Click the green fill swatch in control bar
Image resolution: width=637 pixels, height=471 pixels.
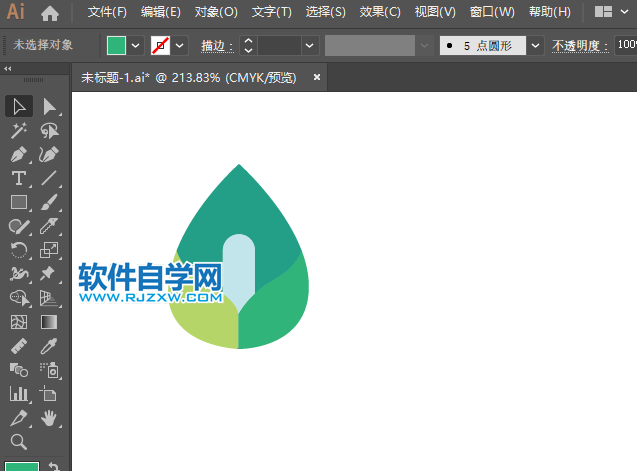point(116,46)
